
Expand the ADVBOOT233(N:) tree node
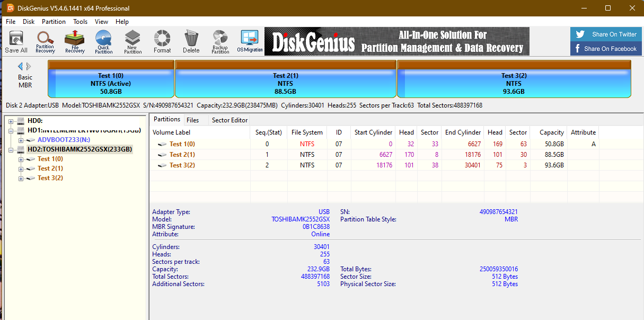(21, 140)
